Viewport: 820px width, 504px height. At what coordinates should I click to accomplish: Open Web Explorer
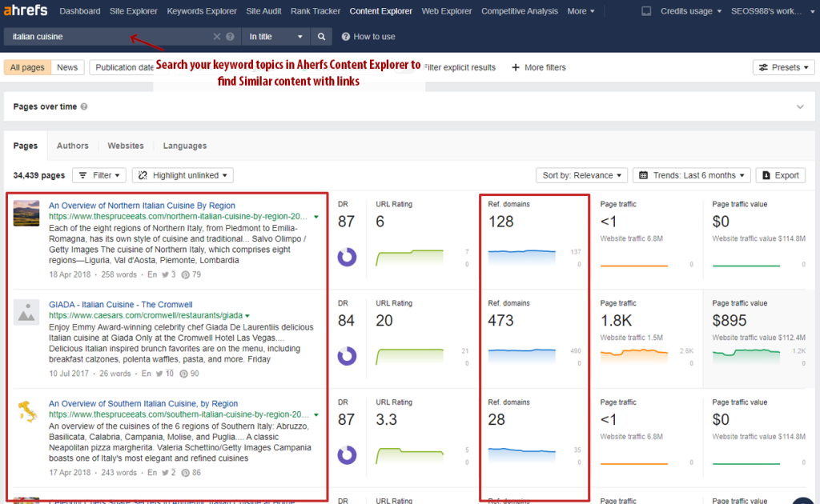[x=447, y=11]
